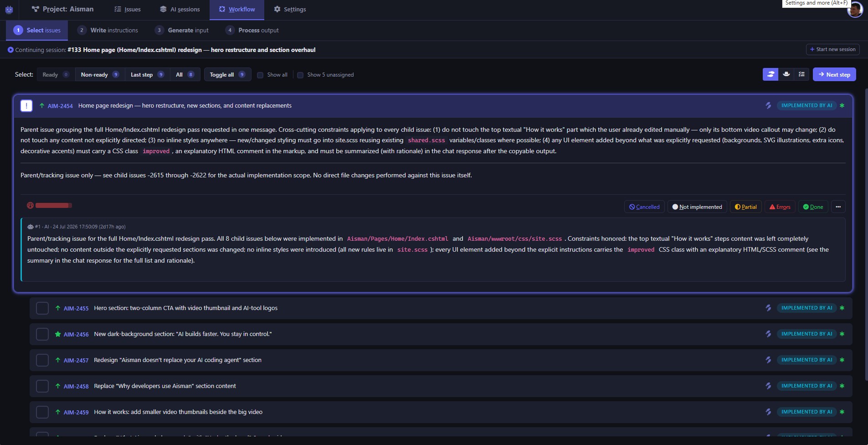Screen dimensions: 868x445
Task: Click the green asterisk on AIM-2456
Action: [x=842, y=334]
